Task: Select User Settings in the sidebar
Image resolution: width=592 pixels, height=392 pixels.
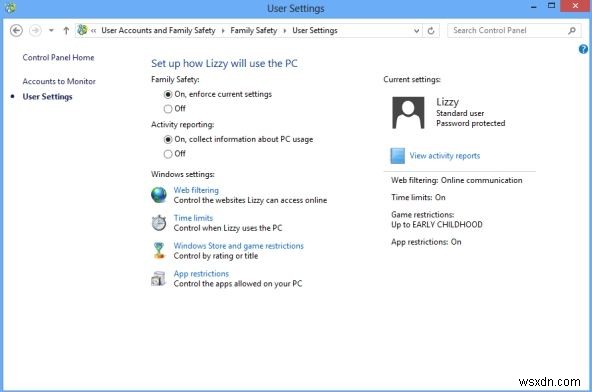Action: (47, 97)
